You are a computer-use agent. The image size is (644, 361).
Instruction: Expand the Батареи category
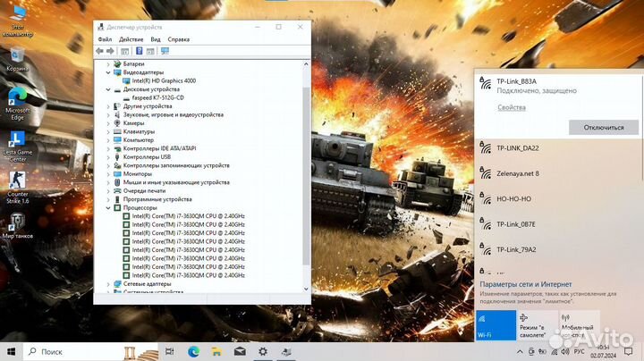tap(108, 64)
